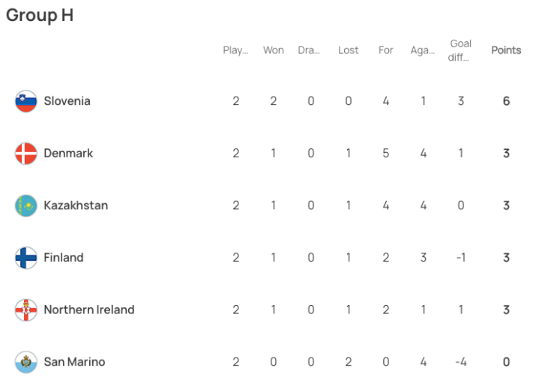Open the Northern Ireland team link

tap(89, 310)
